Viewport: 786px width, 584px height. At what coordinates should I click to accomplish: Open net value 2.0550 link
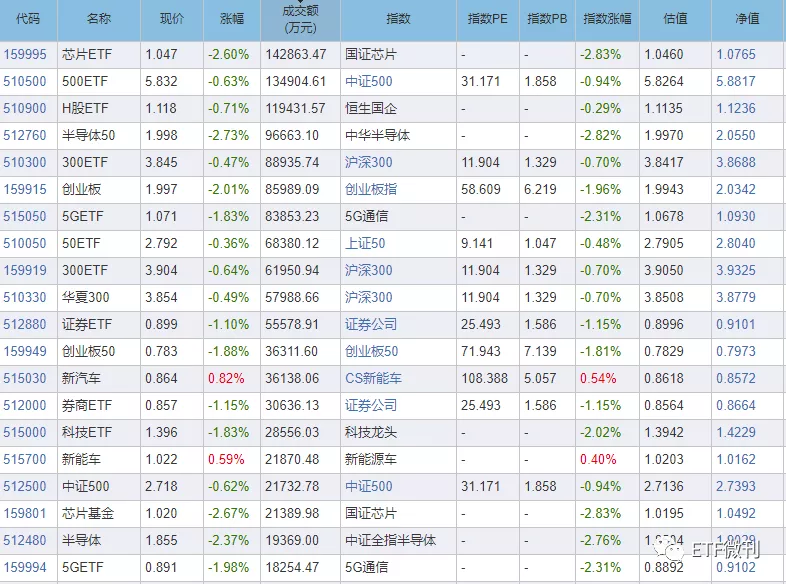(x=736, y=135)
